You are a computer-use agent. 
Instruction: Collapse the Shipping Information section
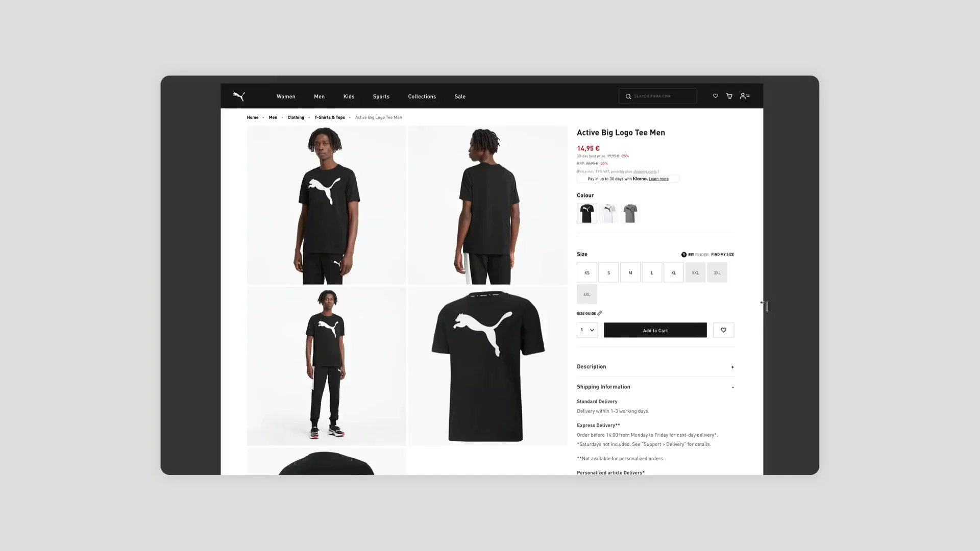(x=731, y=386)
